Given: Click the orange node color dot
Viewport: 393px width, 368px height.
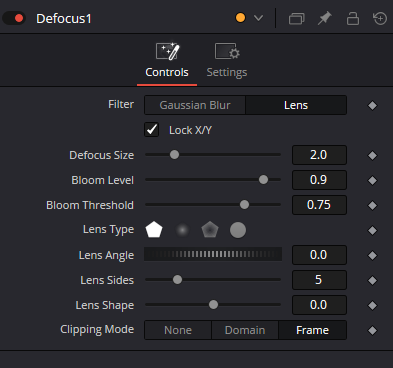Looking at the screenshot, I should point(240,18).
